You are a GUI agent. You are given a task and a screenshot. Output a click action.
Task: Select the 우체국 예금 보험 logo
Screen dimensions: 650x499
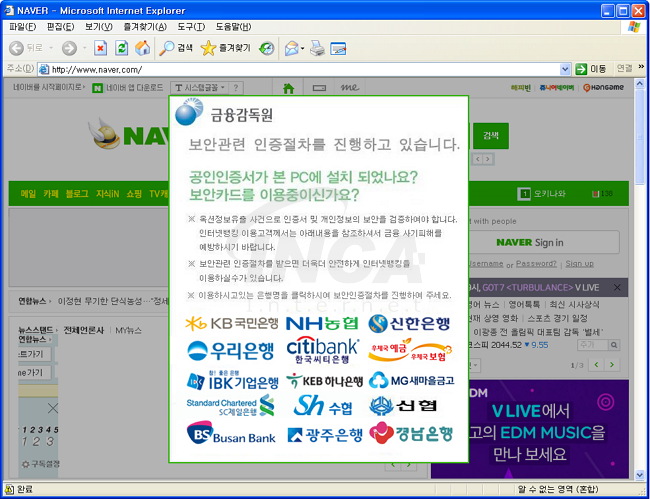point(410,350)
